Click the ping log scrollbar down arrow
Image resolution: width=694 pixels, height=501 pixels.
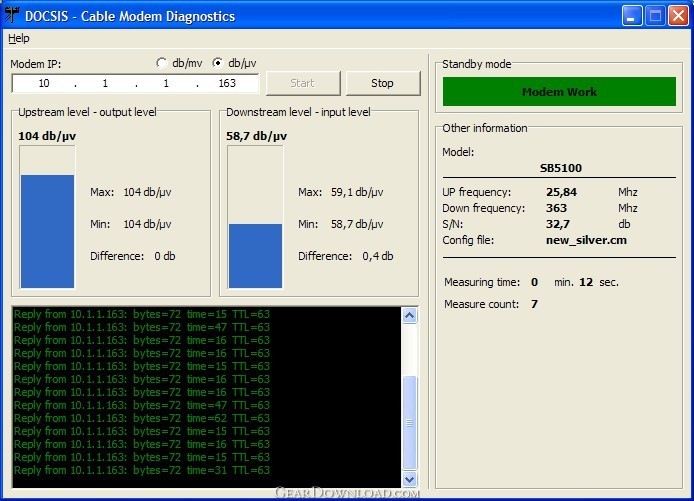[x=409, y=479]
